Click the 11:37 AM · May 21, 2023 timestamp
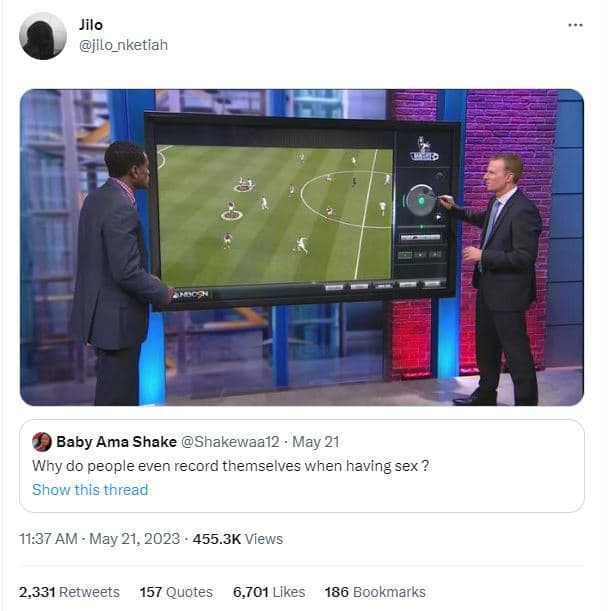 (99, 539)
